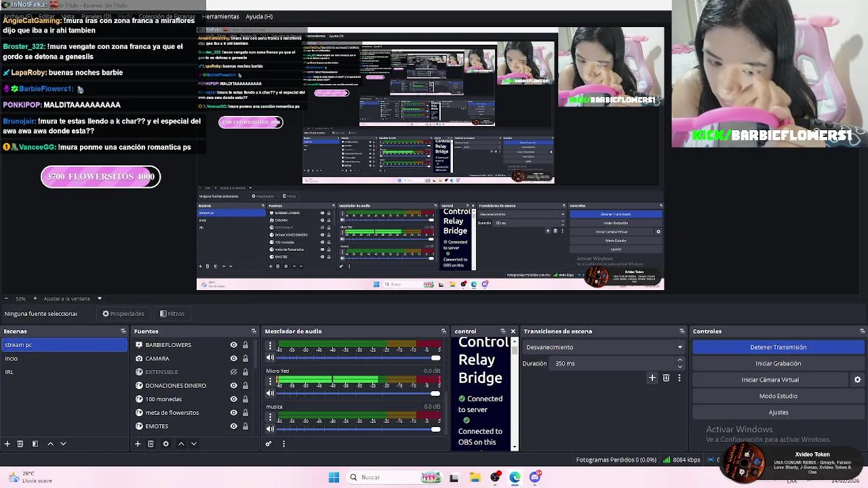Open audio mixer menu dots at bottom
This screenshot has width=868, height=488.
283,444
